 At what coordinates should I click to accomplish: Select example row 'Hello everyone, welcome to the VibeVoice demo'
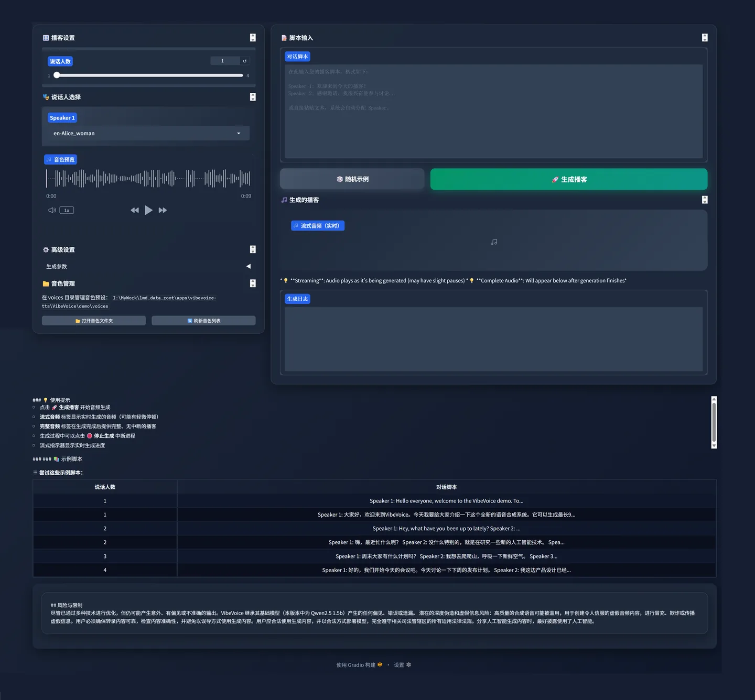tap(374, 501)
